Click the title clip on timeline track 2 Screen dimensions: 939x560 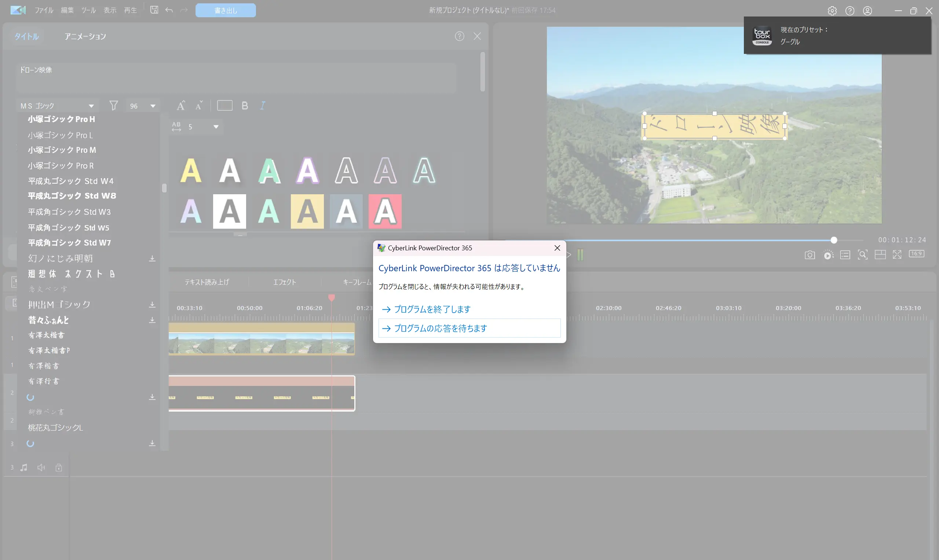tap(261, 393)
